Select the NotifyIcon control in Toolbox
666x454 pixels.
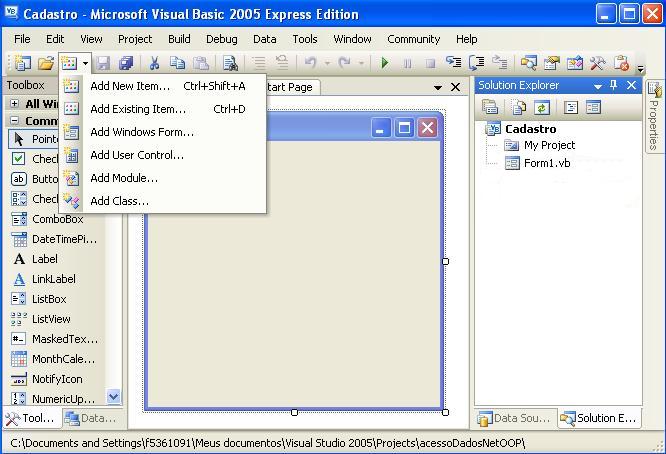[55, 379]
